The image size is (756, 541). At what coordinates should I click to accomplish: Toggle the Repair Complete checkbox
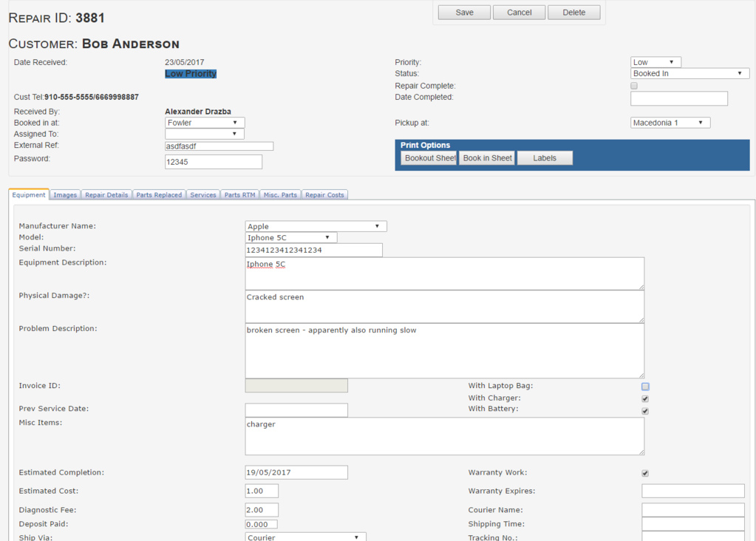click(634, 86)
